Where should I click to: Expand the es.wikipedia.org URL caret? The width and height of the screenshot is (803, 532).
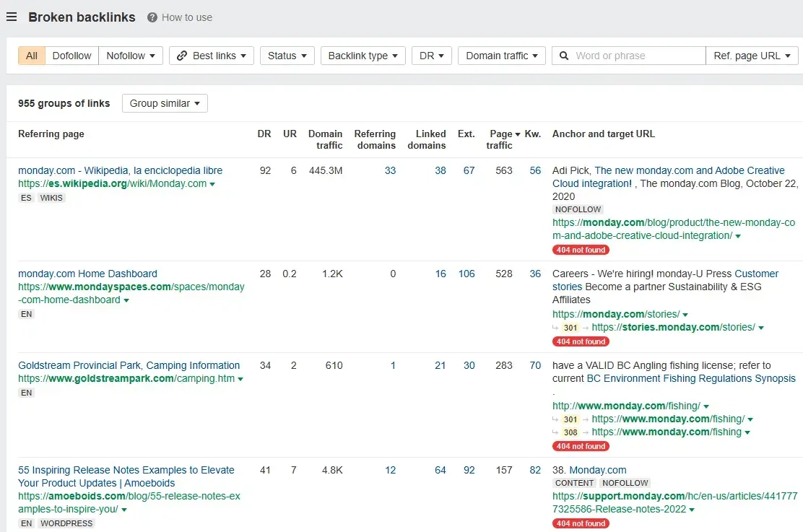click(212, 184)
